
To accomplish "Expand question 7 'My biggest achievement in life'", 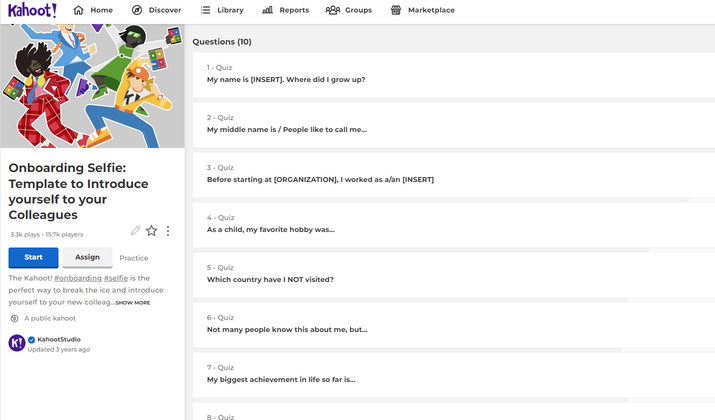I will (x=454, y=375).
